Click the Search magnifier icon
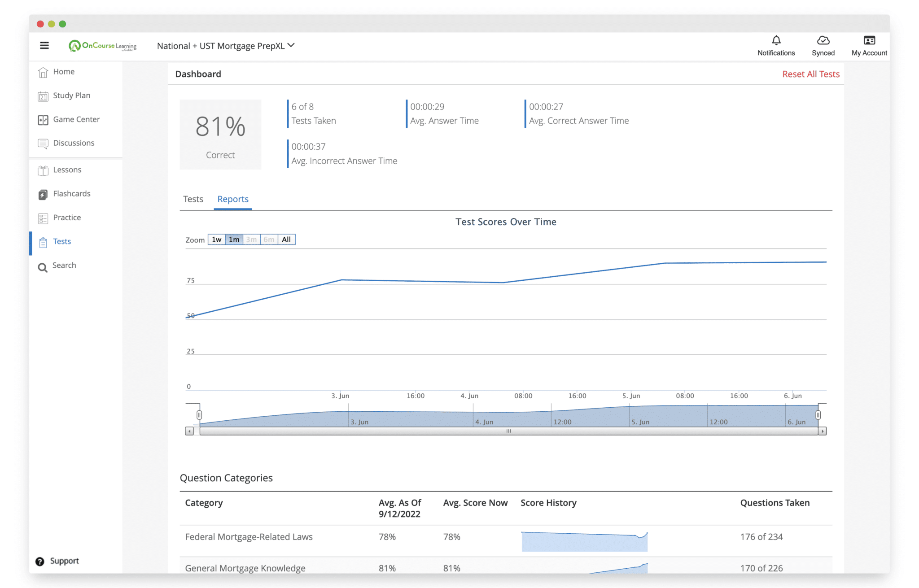Image resolution: width=919 pixels, height=588 pixels. coord(43,268)
